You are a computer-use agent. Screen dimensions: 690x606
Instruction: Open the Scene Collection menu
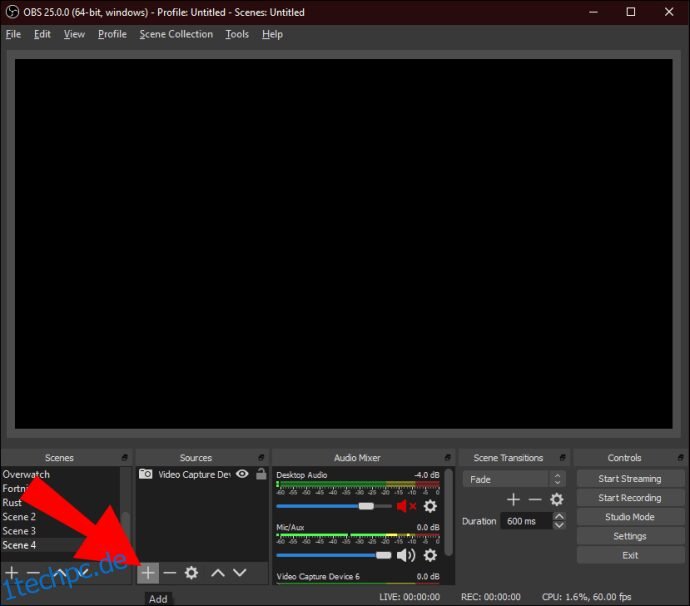pos(176,34)
